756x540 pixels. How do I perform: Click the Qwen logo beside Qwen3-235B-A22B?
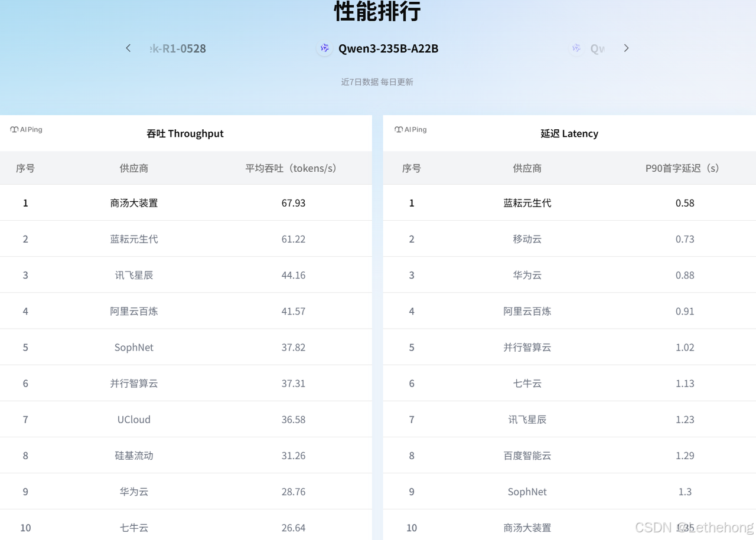tap(324, 48)
